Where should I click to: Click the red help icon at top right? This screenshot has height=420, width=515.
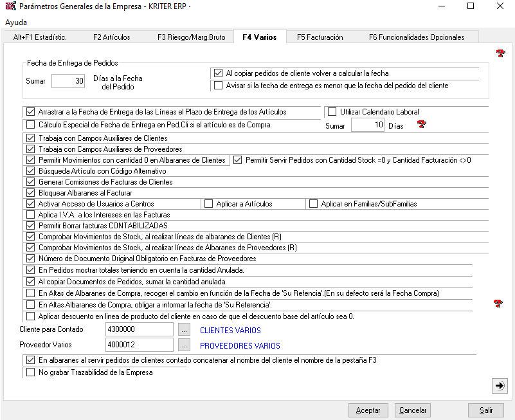pyautogui.click(x=500, y=53)
